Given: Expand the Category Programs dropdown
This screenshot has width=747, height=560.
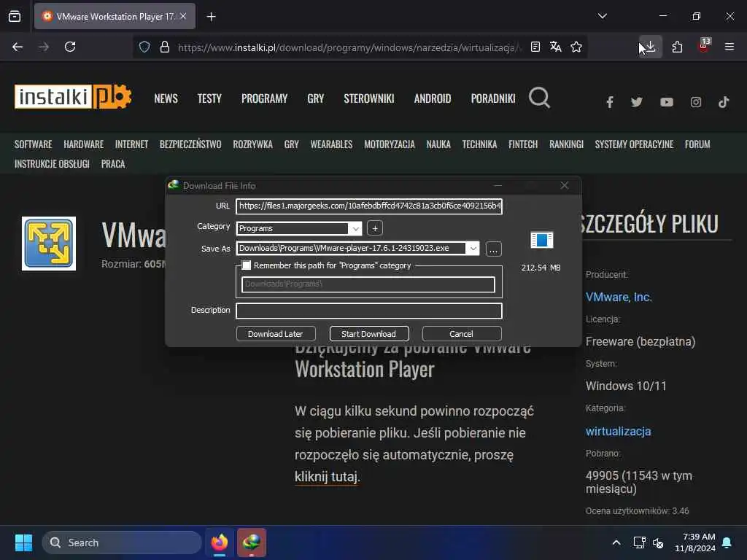Looking at the screenshot, I should coord(355,228).
